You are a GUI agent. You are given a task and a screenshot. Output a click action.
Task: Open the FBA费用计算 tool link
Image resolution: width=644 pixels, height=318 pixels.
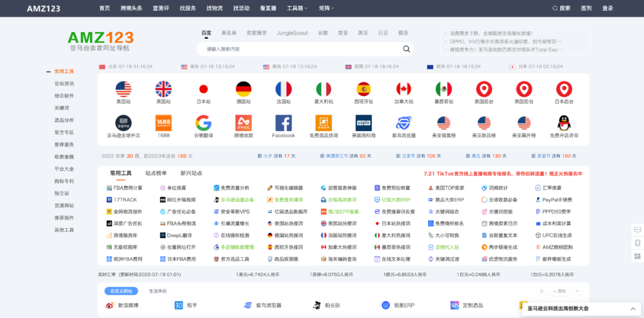pos(125,188)
